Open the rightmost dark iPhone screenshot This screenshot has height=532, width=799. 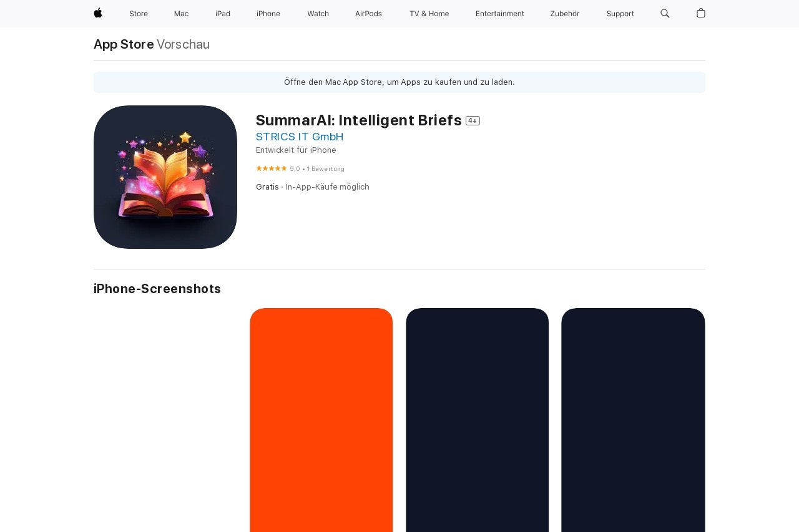pyautogui.click(x=633, y=420)
